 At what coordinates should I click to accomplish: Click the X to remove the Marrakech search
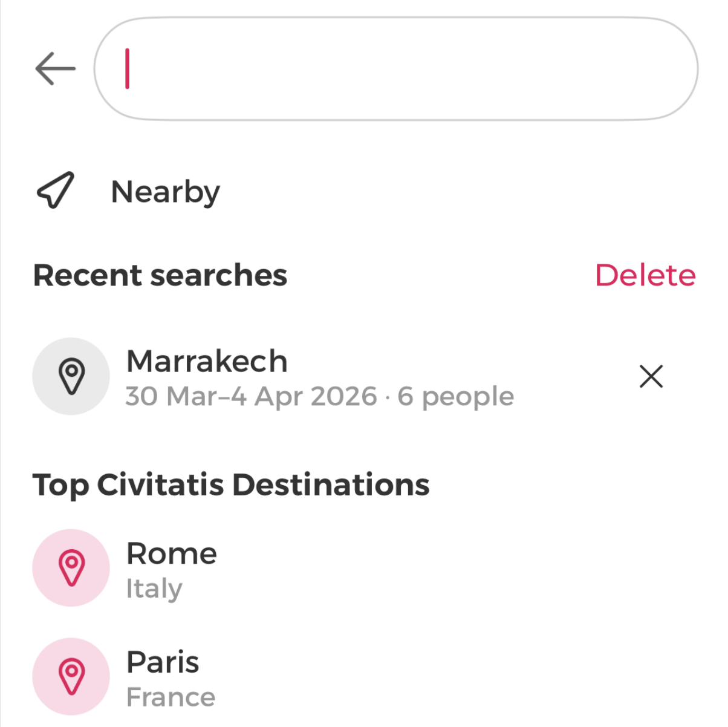coord(651,376)
